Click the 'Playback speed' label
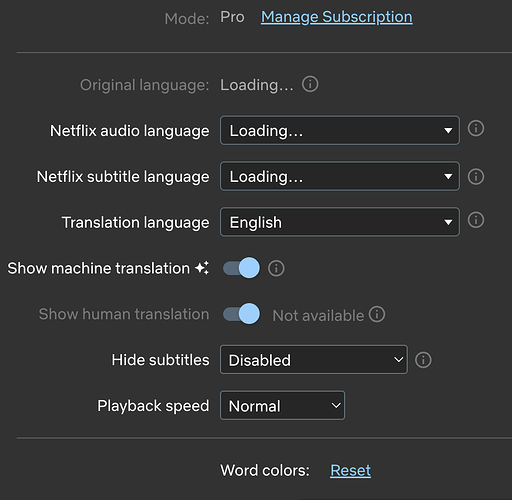This screenshot has width=512, height=500. point(153,406)
